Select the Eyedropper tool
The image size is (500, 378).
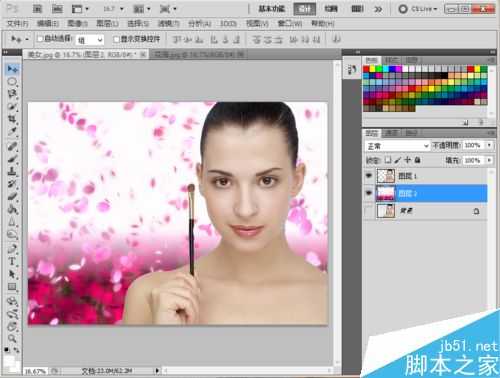(12, 131)
